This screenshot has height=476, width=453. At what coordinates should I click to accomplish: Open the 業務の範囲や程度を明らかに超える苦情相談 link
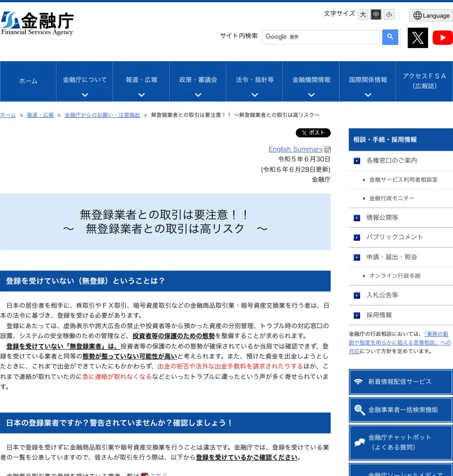click(x=400, y=342)
